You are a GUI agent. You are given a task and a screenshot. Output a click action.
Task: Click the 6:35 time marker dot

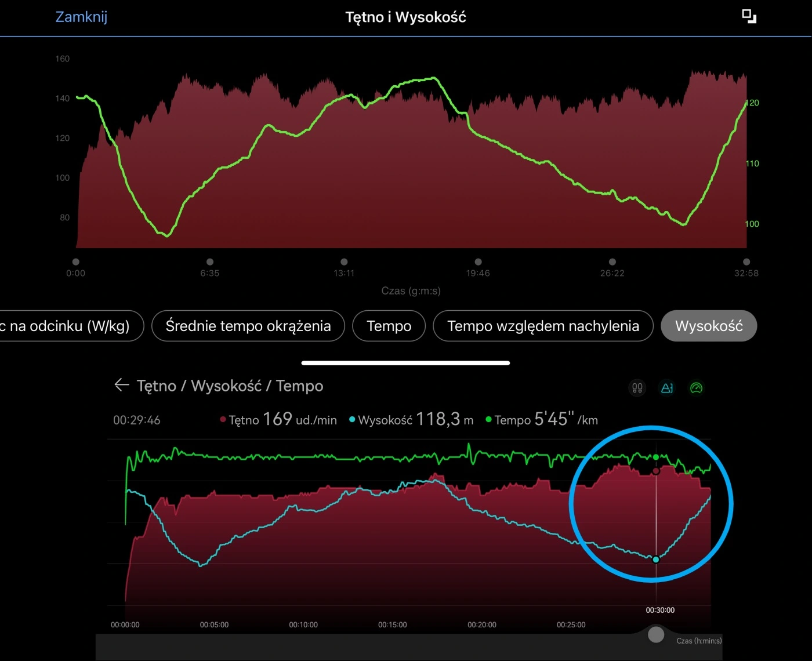click(210, 262)
